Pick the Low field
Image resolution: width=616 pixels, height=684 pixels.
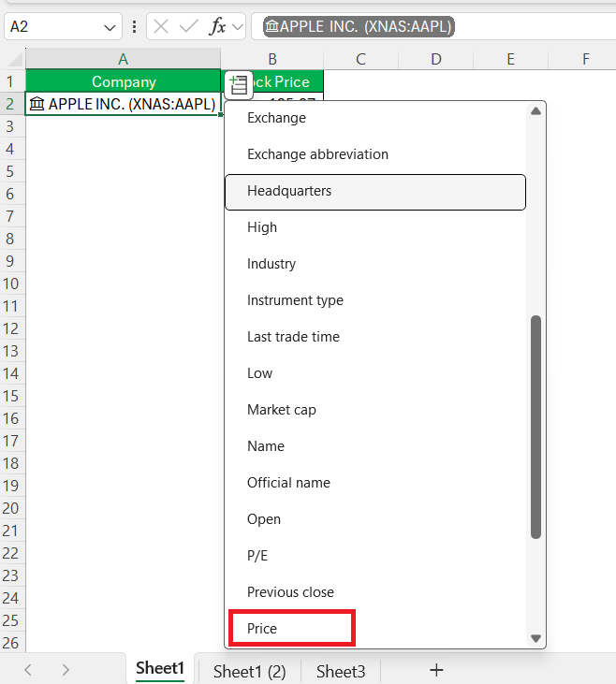tap(375, 373)
